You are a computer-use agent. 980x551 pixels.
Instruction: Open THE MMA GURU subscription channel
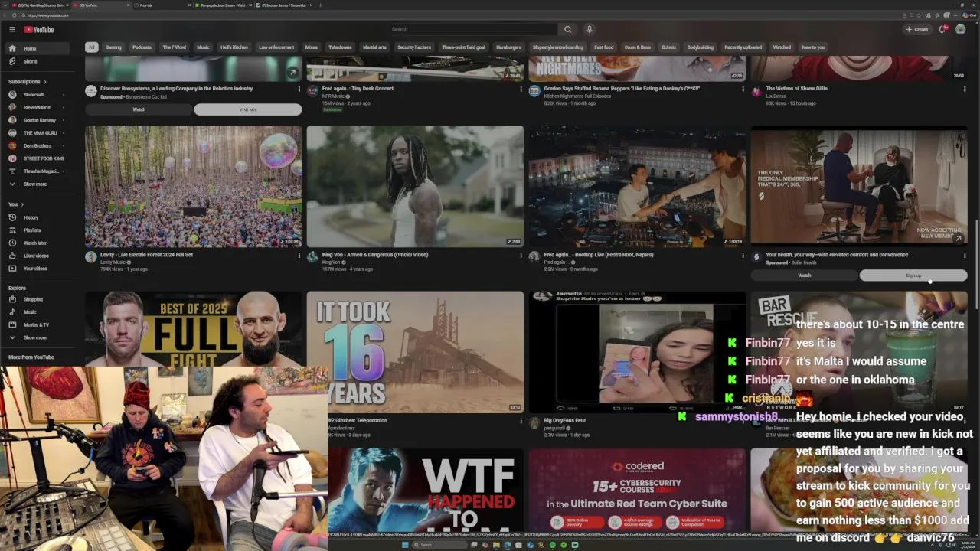[38, 133]
